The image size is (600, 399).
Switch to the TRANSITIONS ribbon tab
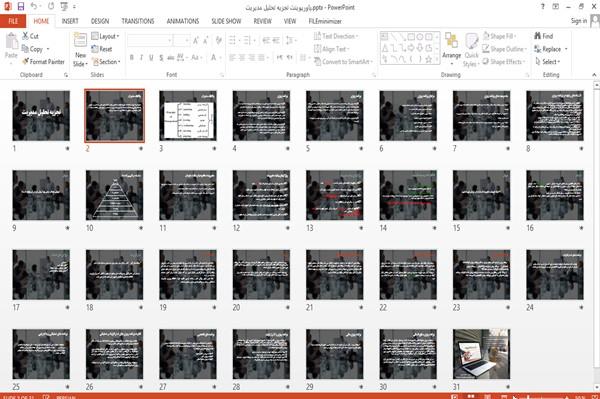[138, 21]
